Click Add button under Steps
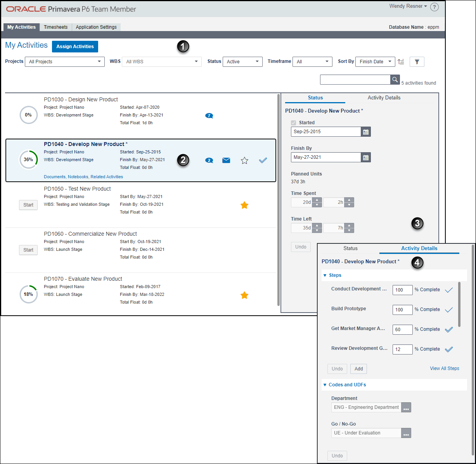The image size is (476, 464). [x=358, y=369]
